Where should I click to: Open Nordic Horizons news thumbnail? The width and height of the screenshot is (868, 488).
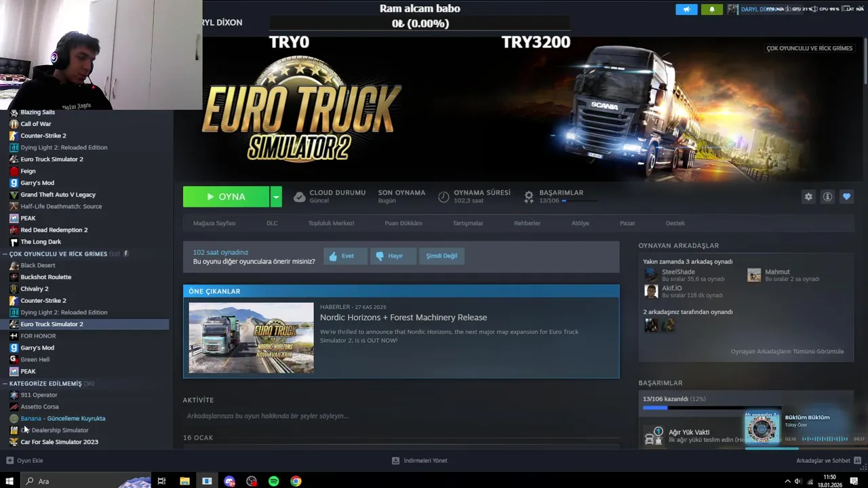click(x=251, y=338)
